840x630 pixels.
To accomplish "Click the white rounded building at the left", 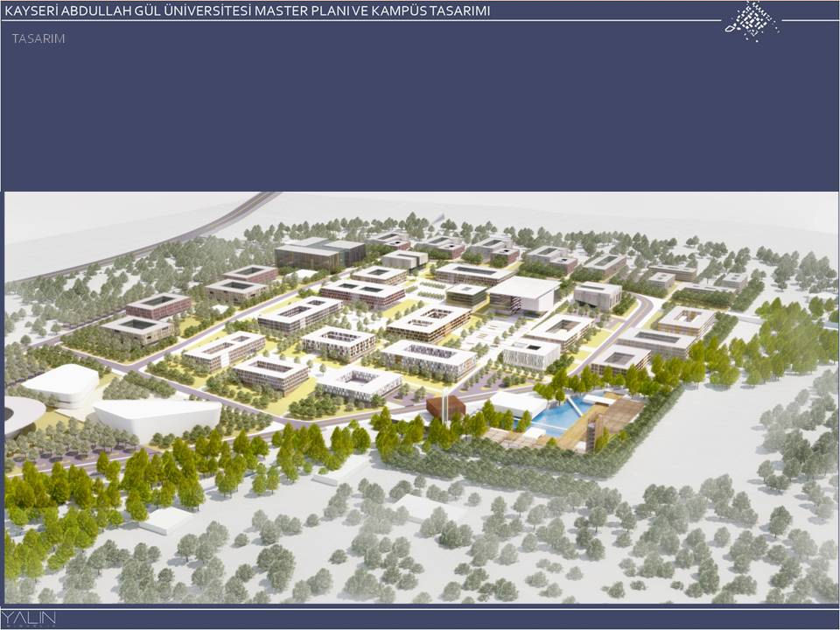I will pos(61,383).
